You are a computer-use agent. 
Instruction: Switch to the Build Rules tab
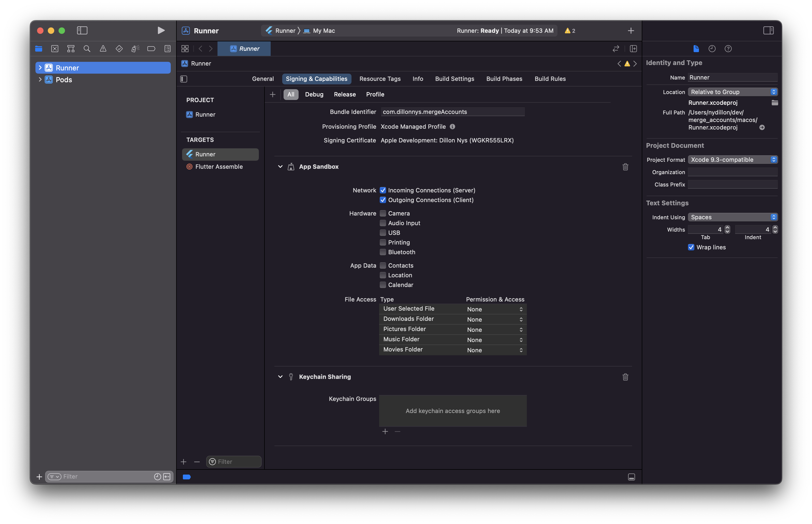[550, 79]
